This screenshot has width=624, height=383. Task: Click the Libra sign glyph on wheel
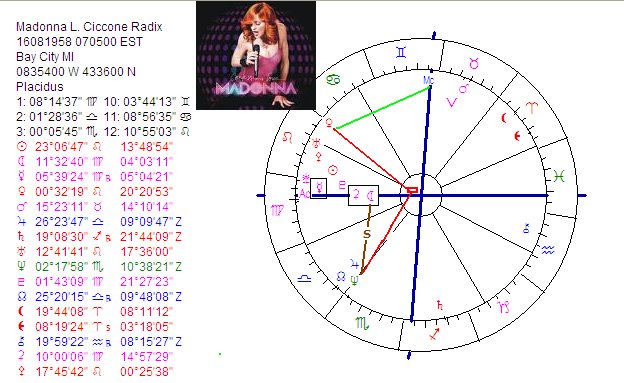point(304,279)
